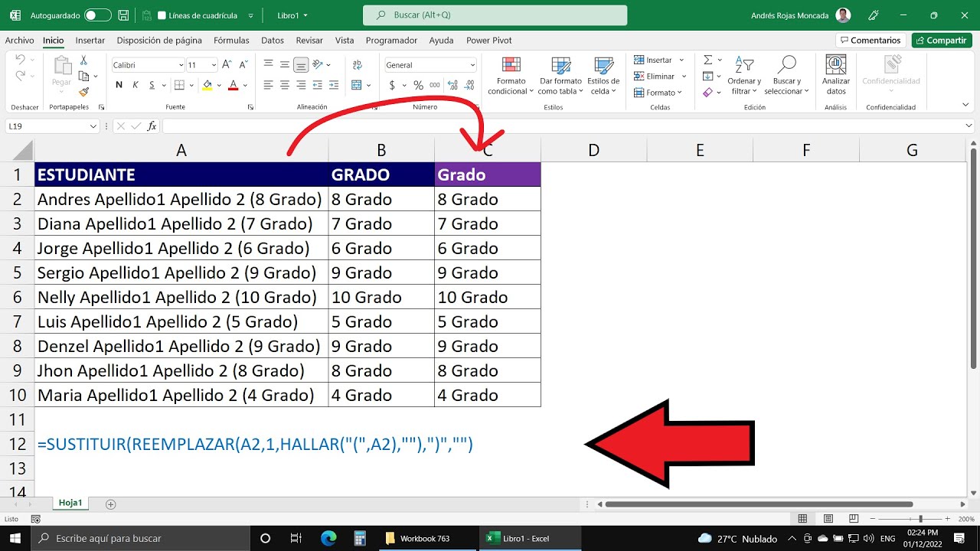
Task: Open Windows Start menu
Action: [15, 538]
